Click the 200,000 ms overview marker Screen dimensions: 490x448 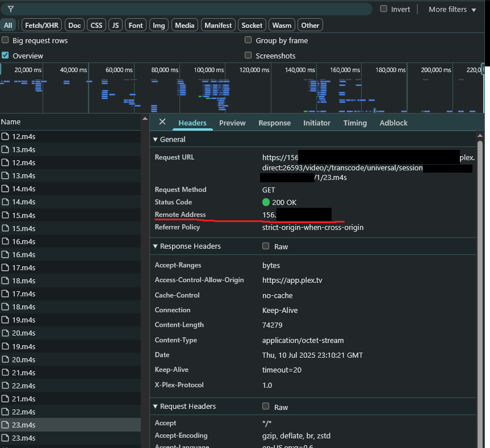[436, 70]
